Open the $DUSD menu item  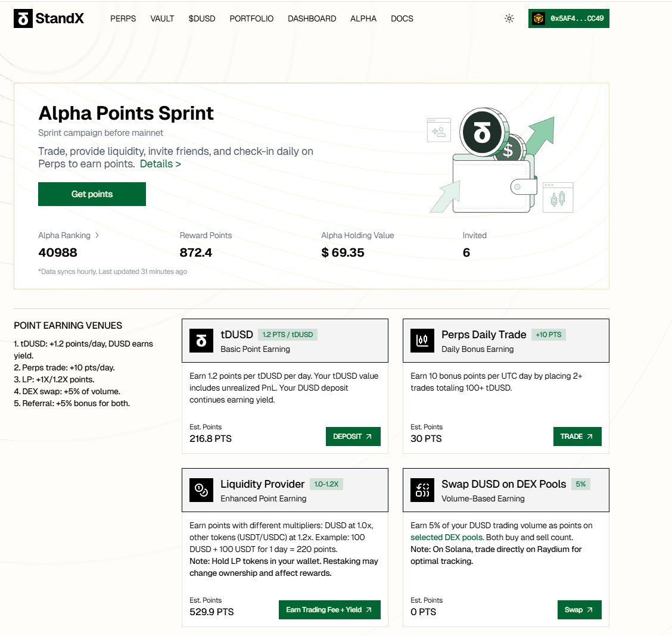(202, 18)
